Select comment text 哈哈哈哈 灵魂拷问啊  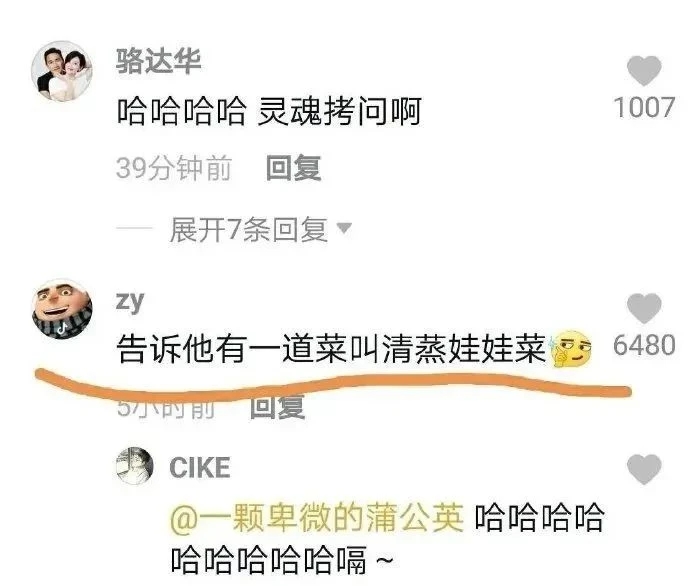(269, 111)
